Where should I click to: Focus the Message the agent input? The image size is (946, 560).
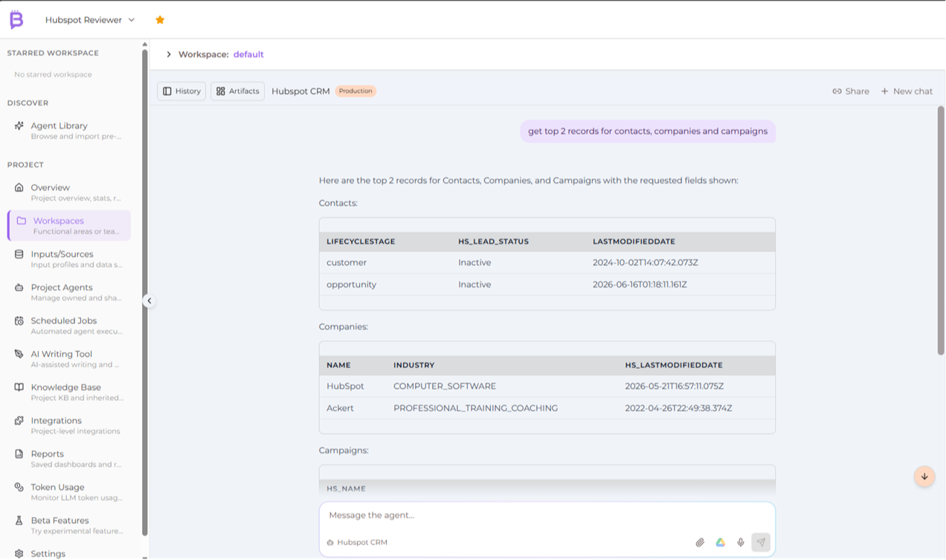click(x=547, y=515)
